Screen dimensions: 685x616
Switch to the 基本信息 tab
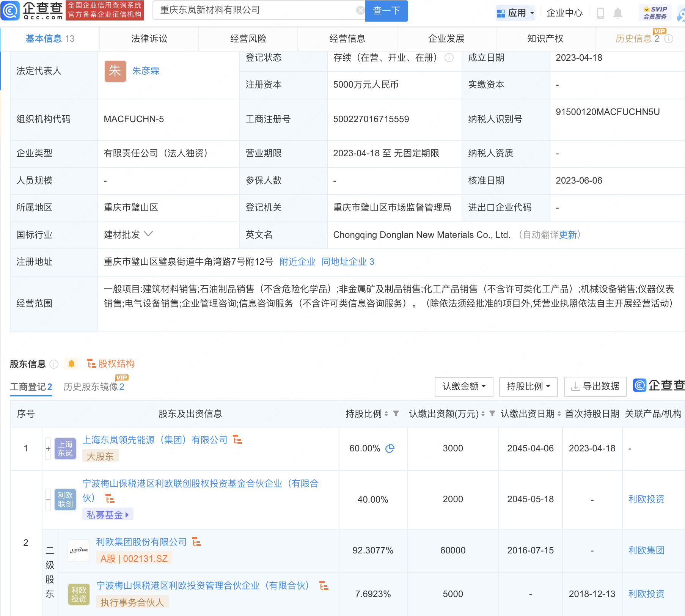tap(50, 39)
